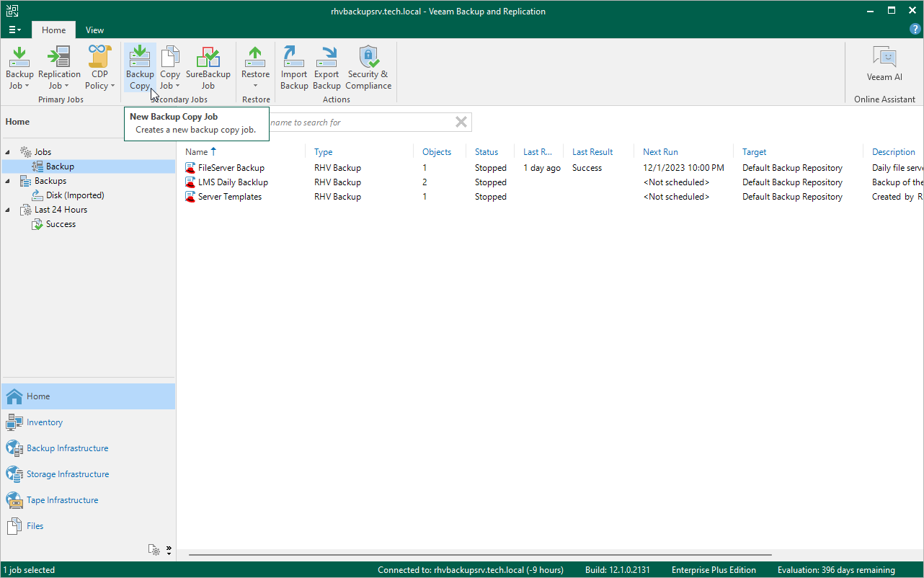
Task: Open the Veeam AI online assistant
Action: coord(884,63)
